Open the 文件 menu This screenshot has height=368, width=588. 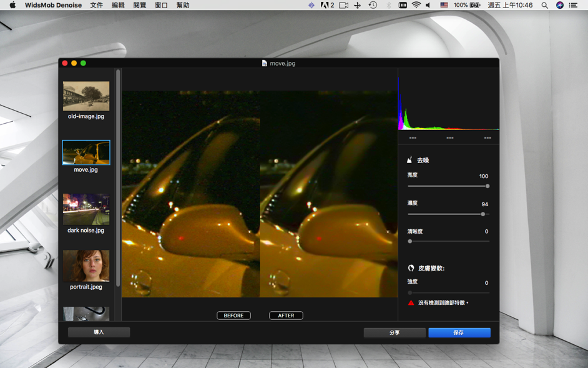click(96, 5)
